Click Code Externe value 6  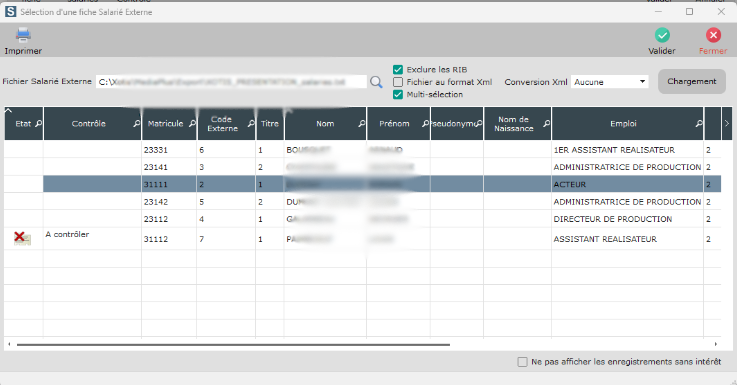coord(226,150)
